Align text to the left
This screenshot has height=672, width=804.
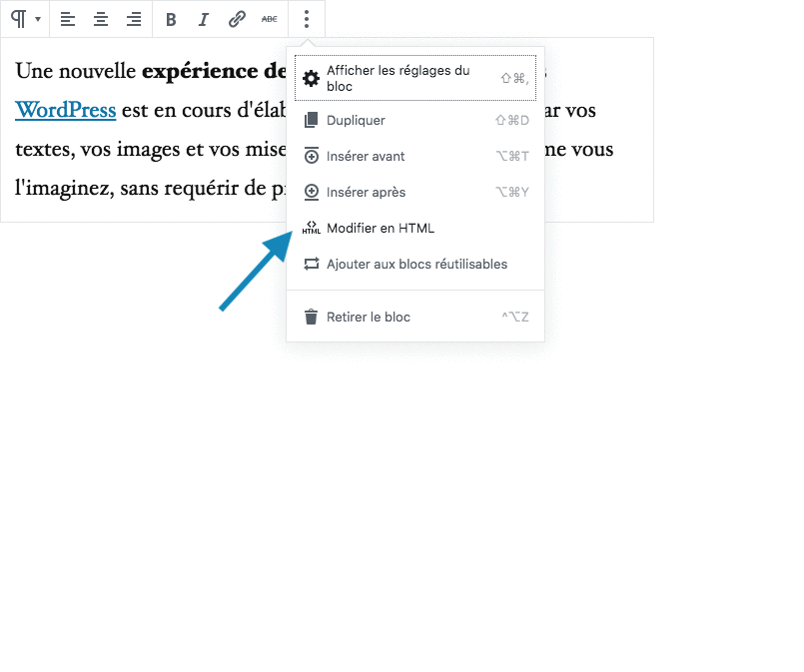pos(67,19)
